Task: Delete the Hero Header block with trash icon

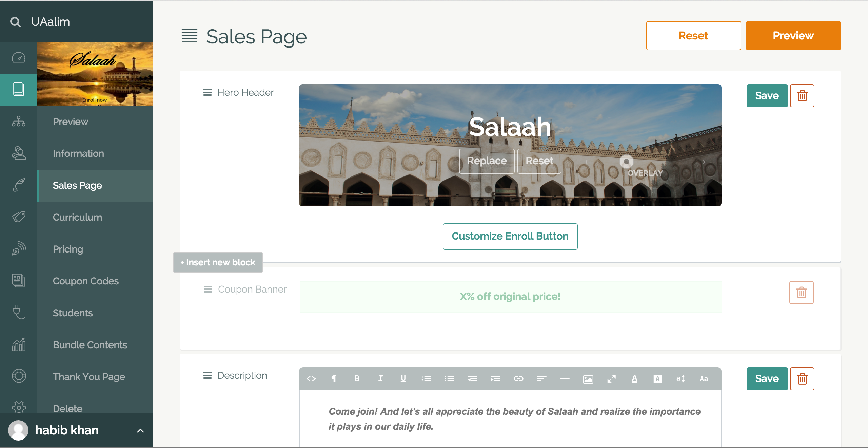Action: pyautogui.click(x=802, y=96)
